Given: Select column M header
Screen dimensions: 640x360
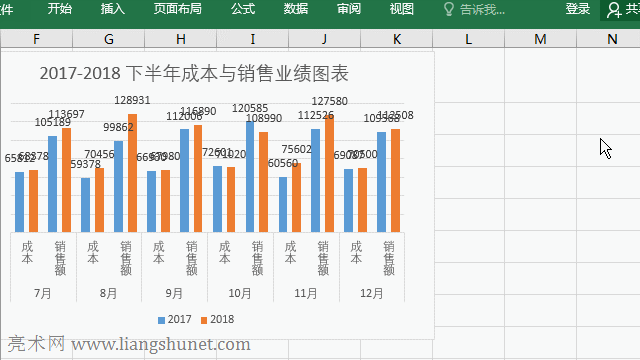Looking at the screenshot, I should click(x=540, y=39).
